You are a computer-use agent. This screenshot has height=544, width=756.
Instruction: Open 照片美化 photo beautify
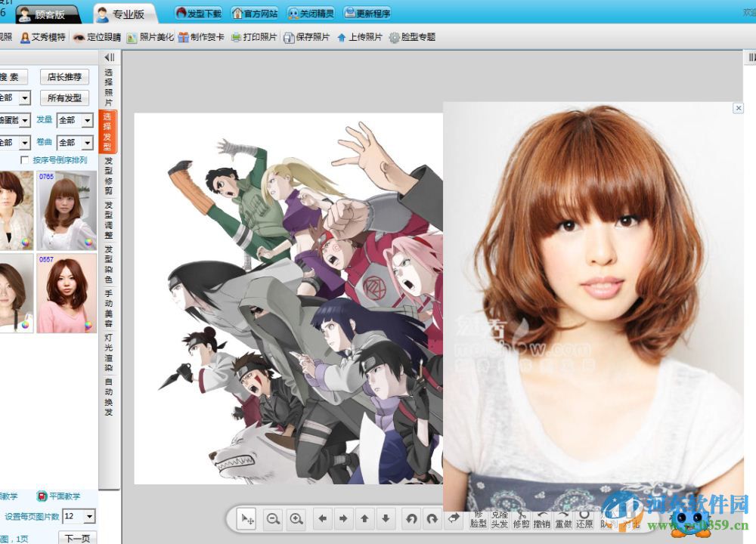150,37
